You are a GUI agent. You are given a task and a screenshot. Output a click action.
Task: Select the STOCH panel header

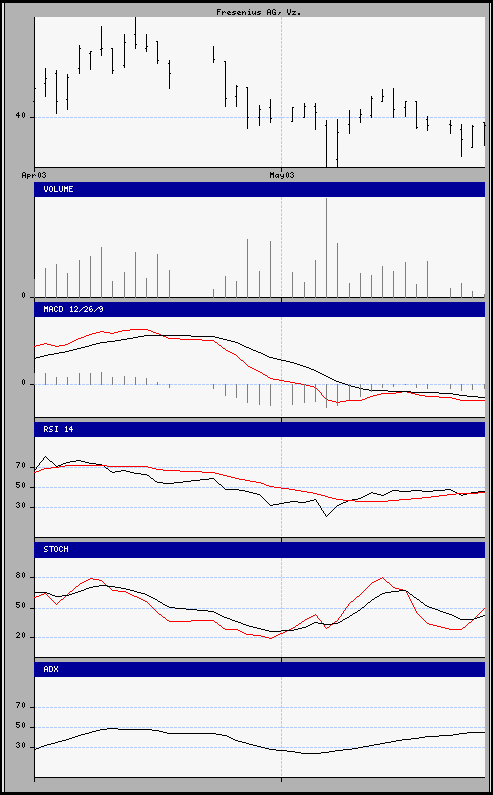260,550
